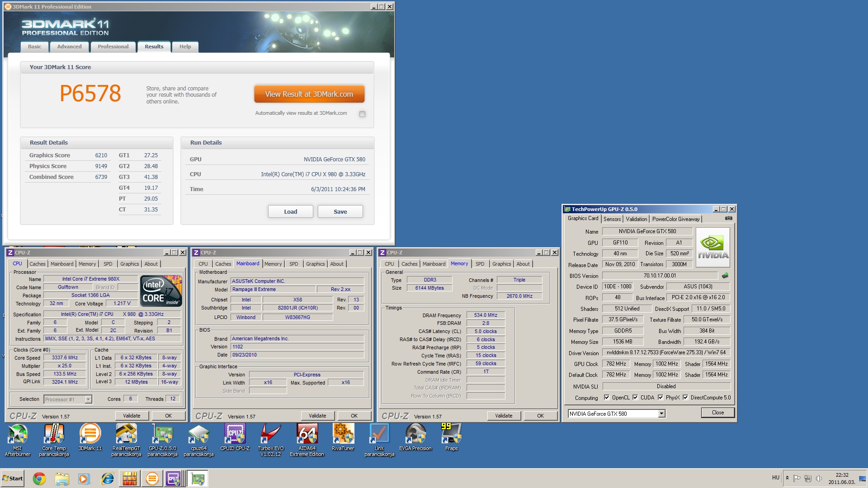This screenshot has width=868, height=488.
Task: Expand the Processor #1 selection dropdown
Action: (89, 399)
